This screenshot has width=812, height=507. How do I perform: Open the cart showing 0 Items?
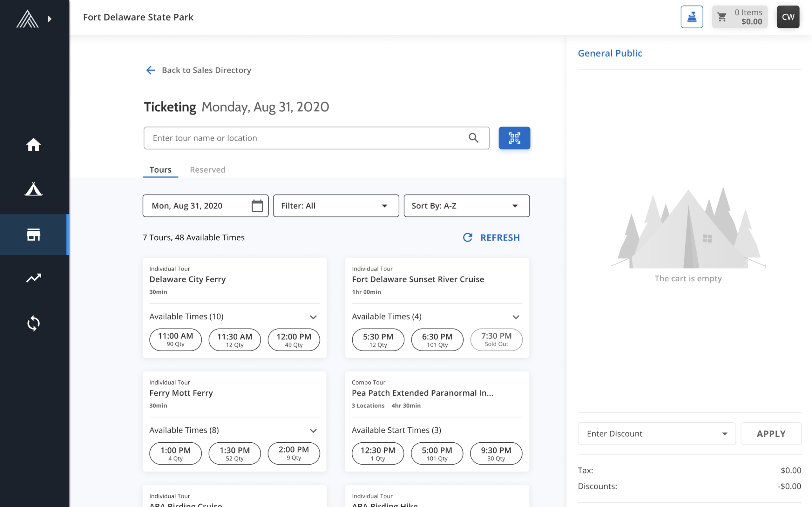tap(739, 17)
